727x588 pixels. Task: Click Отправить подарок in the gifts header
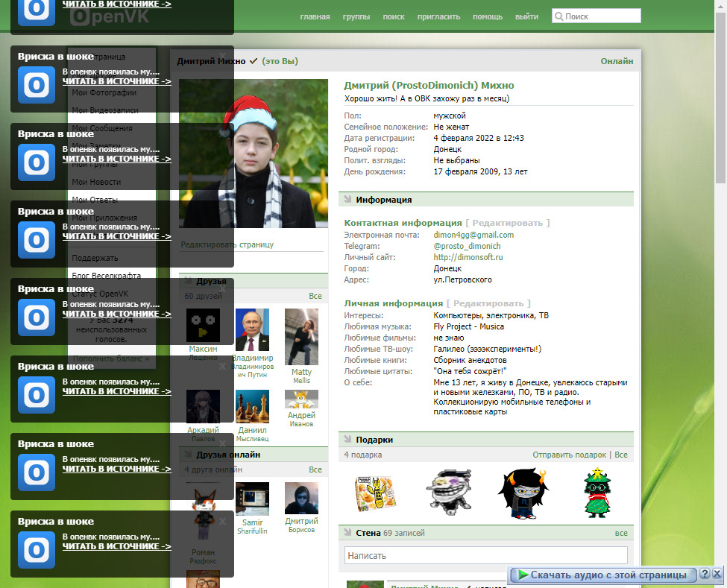click(570, 455)
